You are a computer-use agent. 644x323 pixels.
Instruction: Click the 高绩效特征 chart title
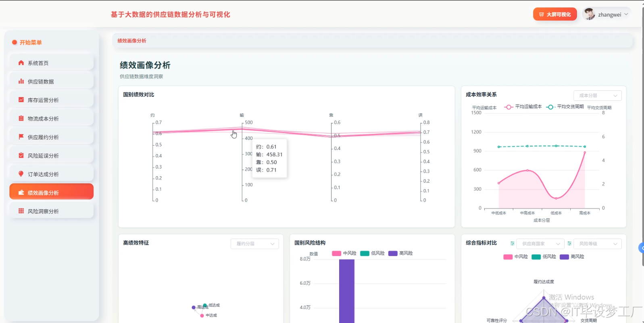coord(136,243)
